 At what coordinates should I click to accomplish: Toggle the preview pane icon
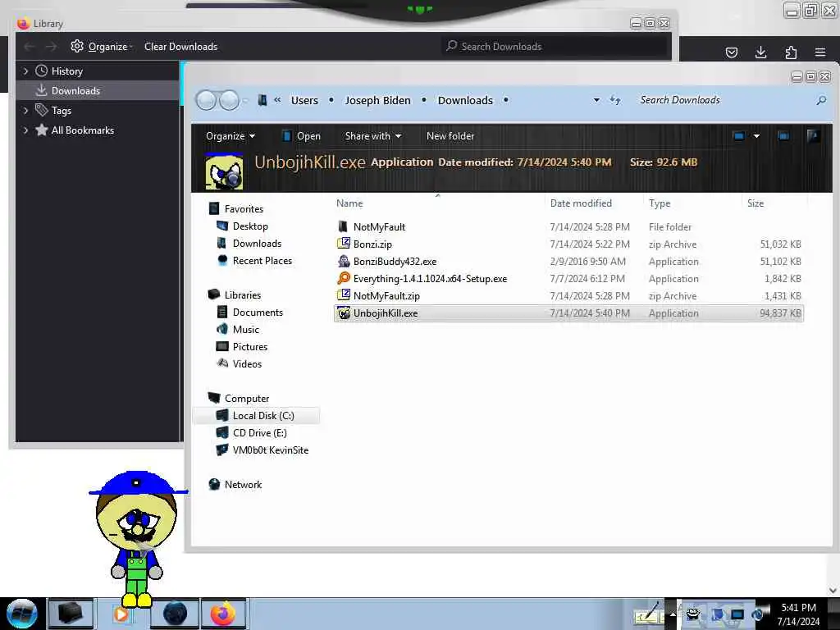tap(783, 136)
